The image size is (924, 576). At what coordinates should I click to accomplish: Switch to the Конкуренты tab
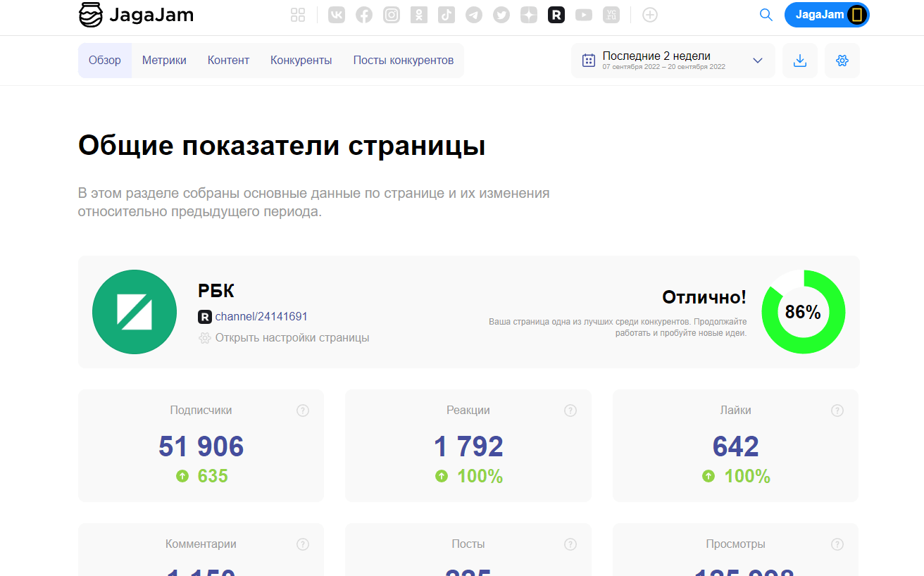(301, 61)
